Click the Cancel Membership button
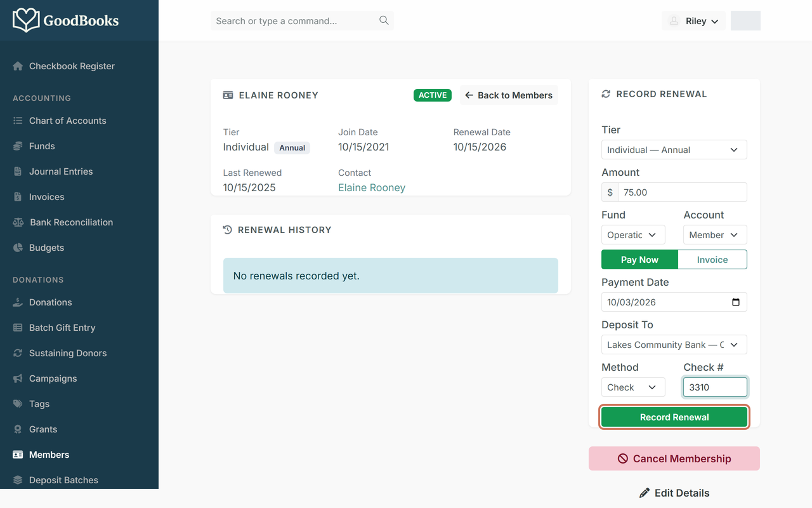 click(674, 458)
